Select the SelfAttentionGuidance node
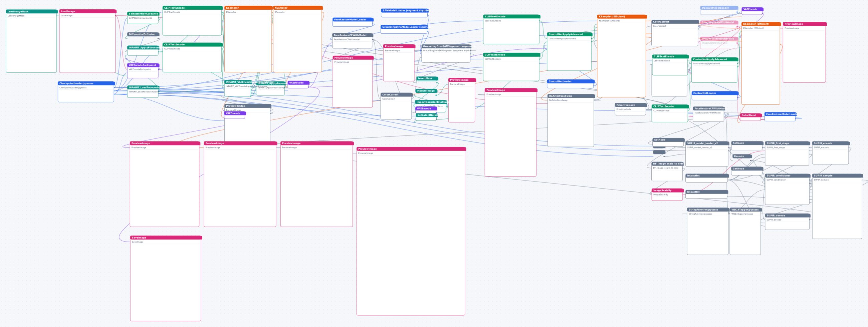The image size is (868, 327). click(143, 18)
